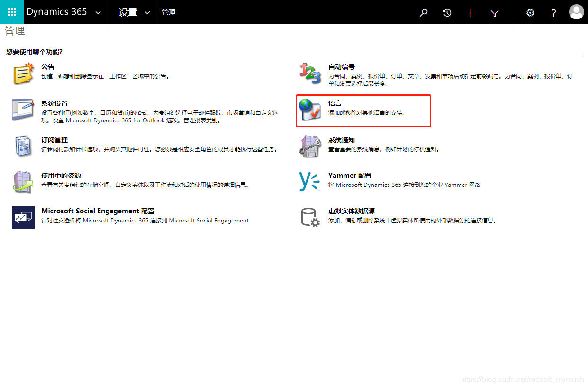Open the 订阅管理 link

click(54, 140)
